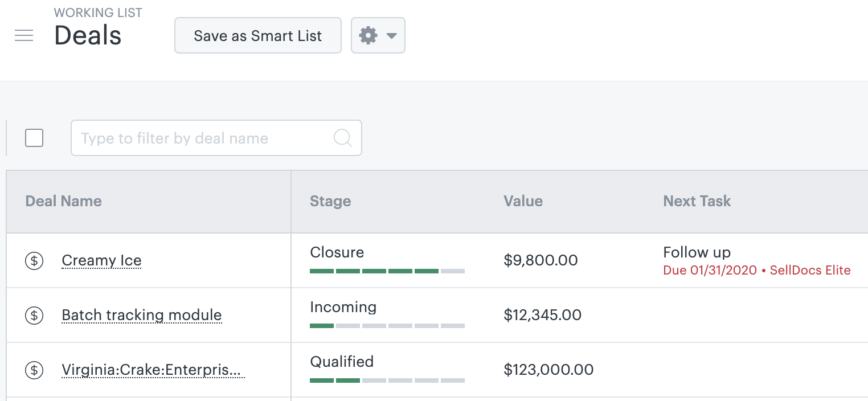The height and width of the screenshot is (401, 868).
Task: Click the Incoming stage progress bar
Action: [x=387, y=326]
